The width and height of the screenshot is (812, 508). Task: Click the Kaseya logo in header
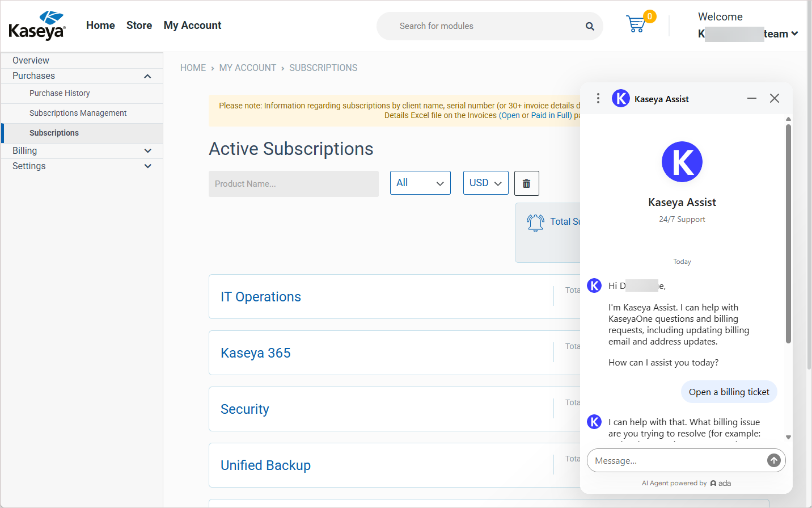(37, 26)
